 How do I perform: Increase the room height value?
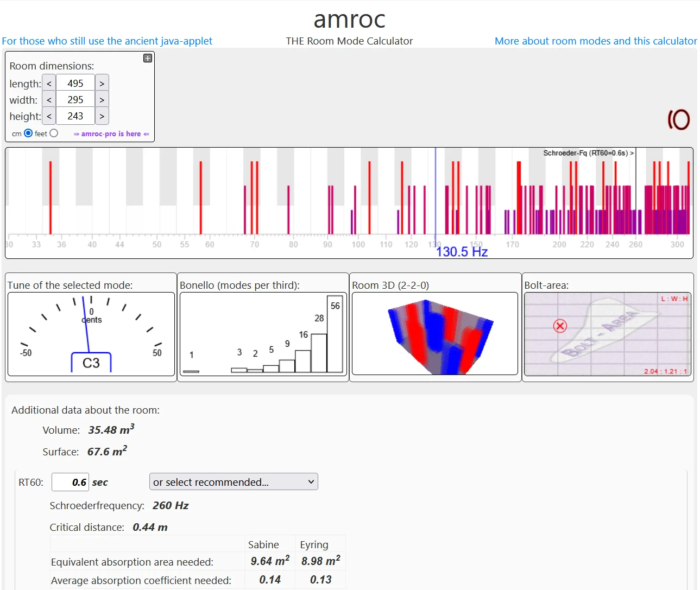click(102, 116)
